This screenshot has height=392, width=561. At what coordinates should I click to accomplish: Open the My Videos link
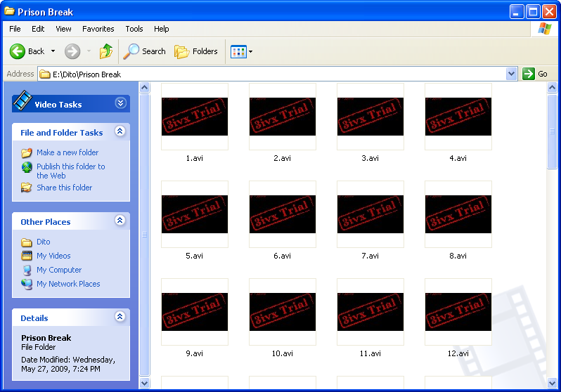[53, 256]
